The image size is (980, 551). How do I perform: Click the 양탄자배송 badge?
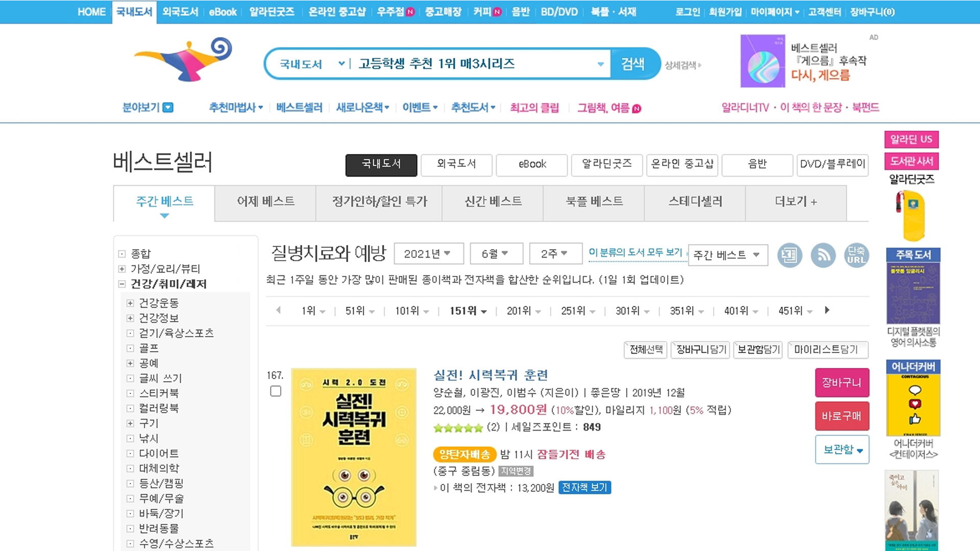464,454
